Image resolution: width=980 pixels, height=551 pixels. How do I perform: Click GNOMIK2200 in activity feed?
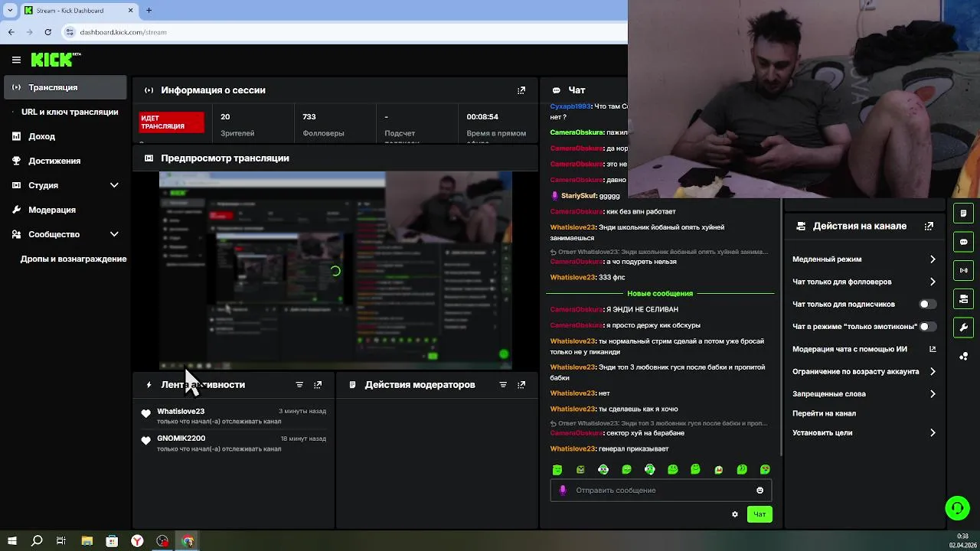click(x=181, y=439)
